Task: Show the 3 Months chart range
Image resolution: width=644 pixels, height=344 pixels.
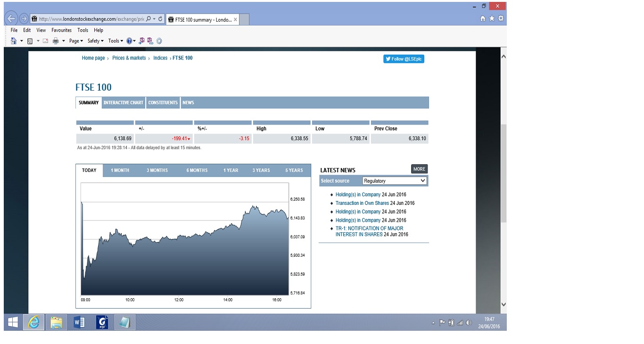Action: pyautogui.click(x=157, y=170)
